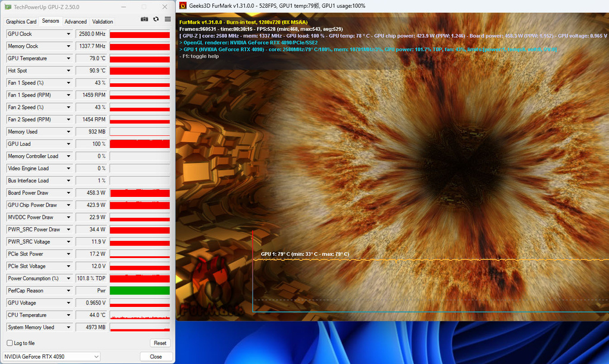Switch to the Graphics Card tab
Screen dimensions: 609x364
click(21, 21)
